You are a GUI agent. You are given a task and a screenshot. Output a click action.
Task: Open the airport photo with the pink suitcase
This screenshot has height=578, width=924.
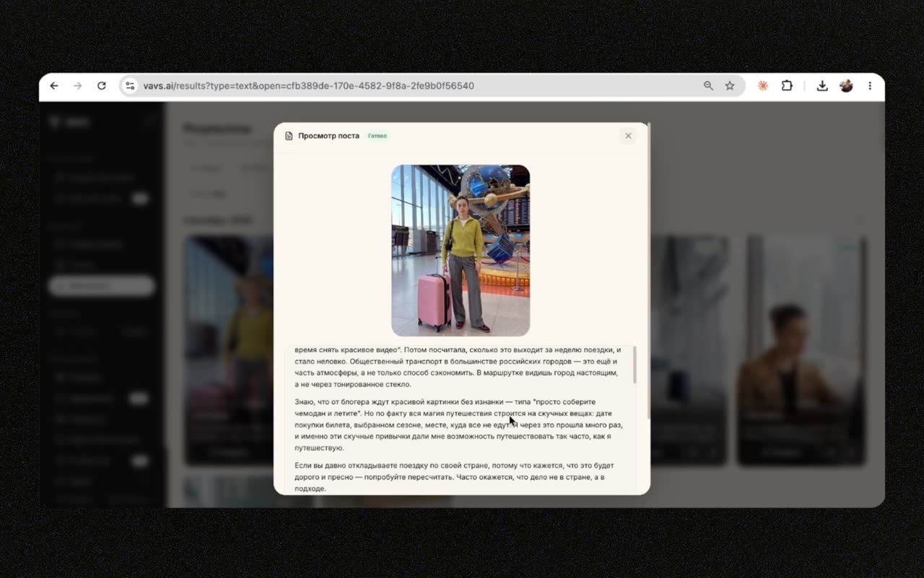[x=461, y=251]
